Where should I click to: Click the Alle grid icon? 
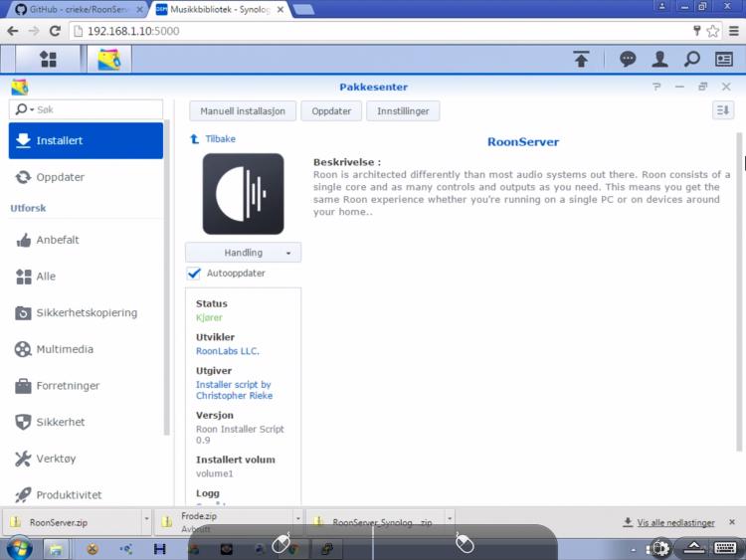(23, 277)
